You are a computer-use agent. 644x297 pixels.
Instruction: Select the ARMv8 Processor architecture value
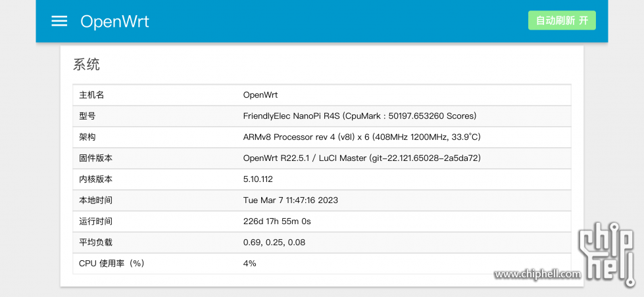[362, 137]
